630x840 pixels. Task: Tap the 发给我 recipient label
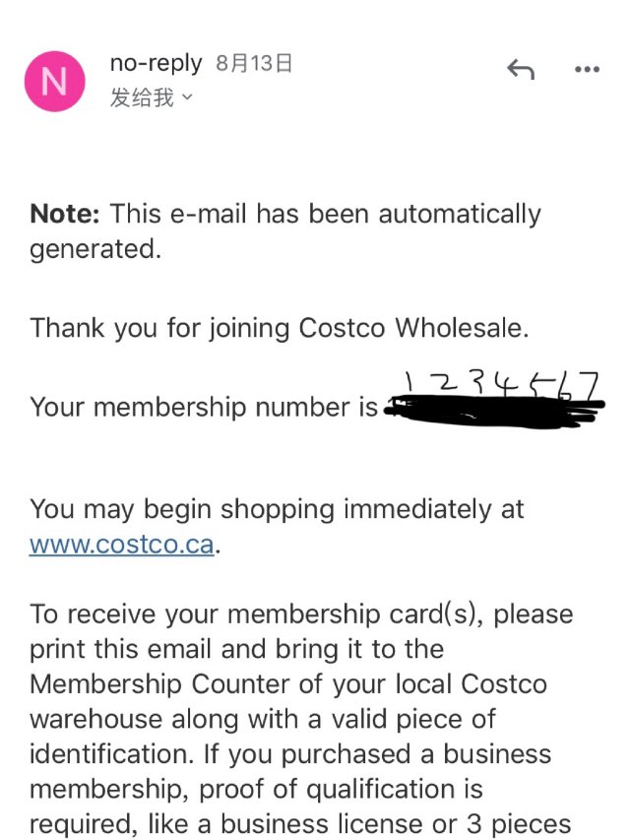[x=142, y=97]
